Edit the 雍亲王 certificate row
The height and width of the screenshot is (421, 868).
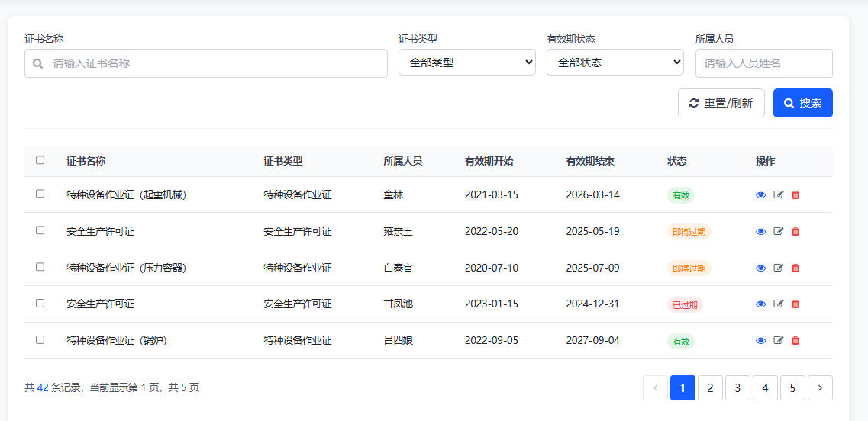(x=778, y=232)
